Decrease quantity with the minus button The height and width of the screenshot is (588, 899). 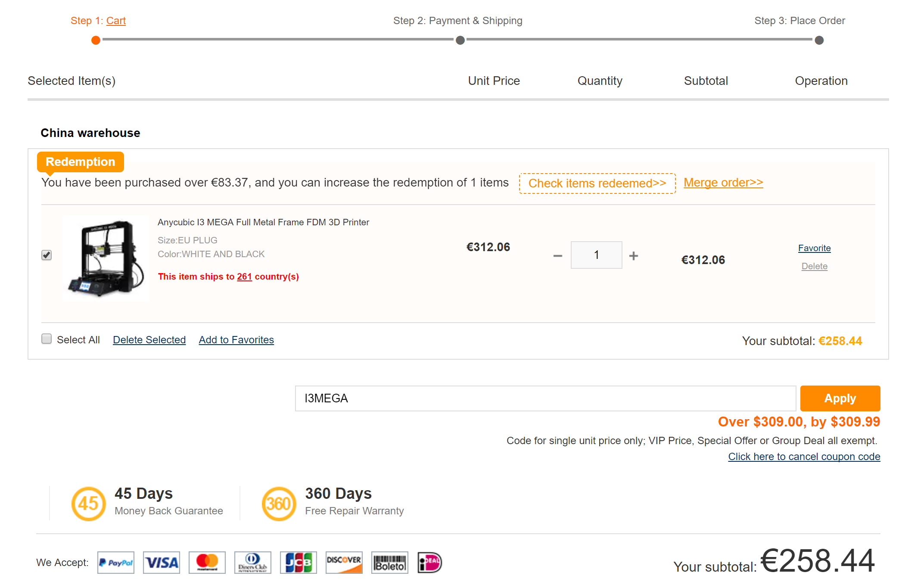click(x=557, y=255)
